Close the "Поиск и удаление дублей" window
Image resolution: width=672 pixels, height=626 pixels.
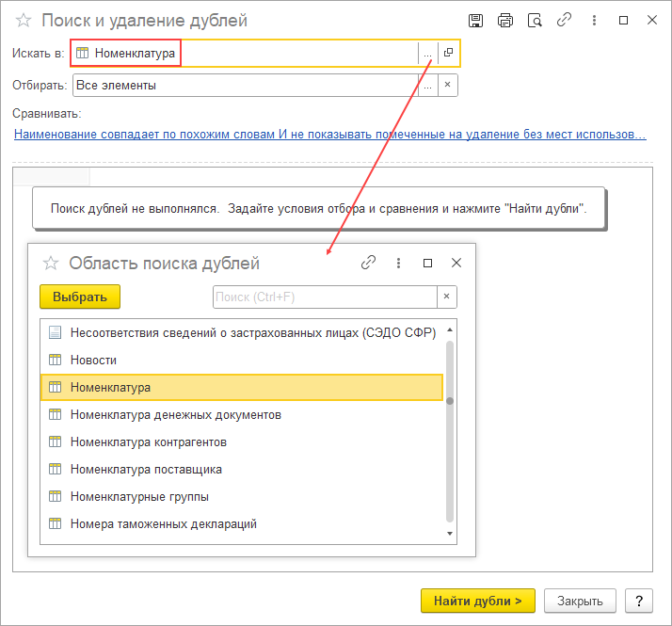coord(652,20)
